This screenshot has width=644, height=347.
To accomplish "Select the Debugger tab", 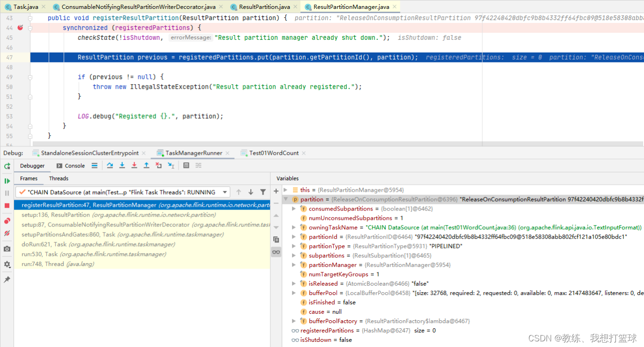I will [x=32, y=166].
